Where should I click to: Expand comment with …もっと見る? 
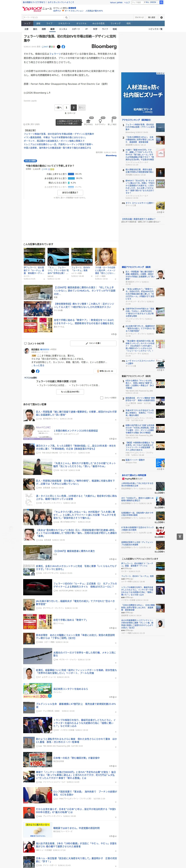pyautogui.click(x=38, y=365)
